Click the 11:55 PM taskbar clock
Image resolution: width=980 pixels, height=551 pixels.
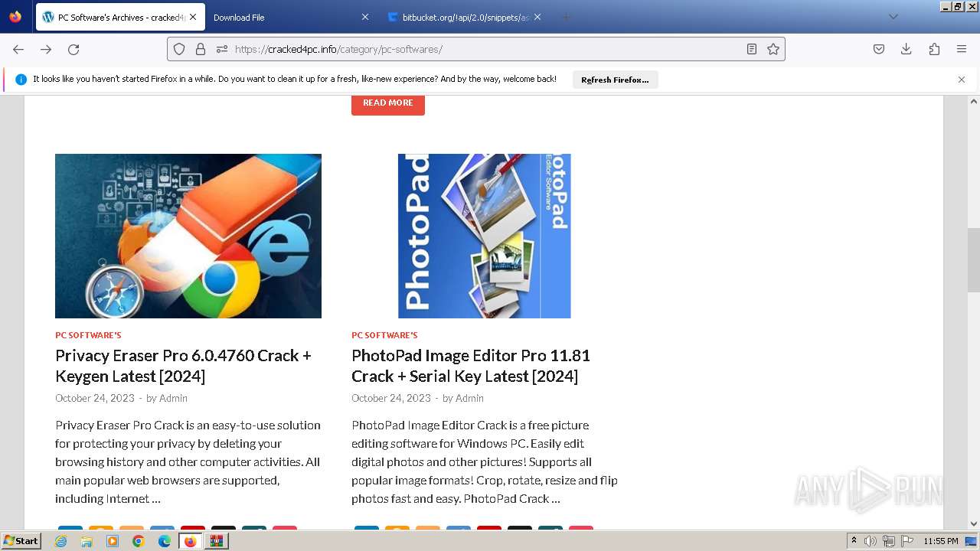pos(941,541)
